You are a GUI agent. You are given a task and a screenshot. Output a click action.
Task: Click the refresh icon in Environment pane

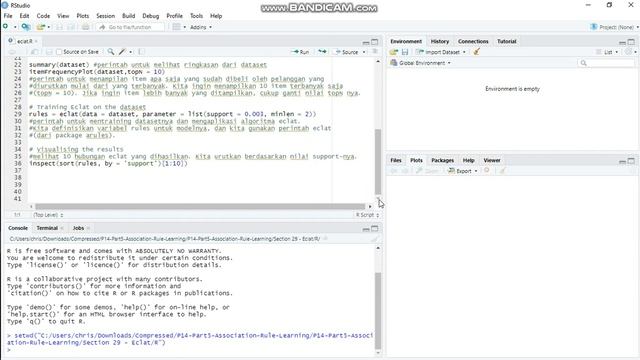(629, 52)
